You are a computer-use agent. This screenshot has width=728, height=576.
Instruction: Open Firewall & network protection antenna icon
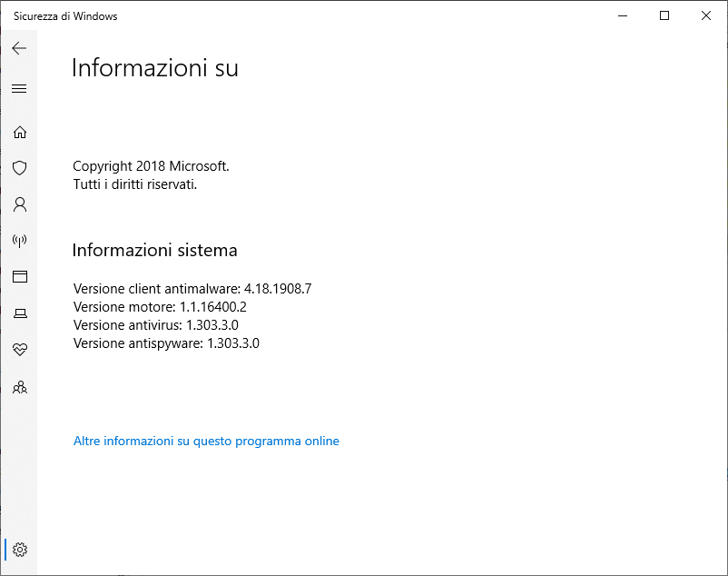click(19, 240)
